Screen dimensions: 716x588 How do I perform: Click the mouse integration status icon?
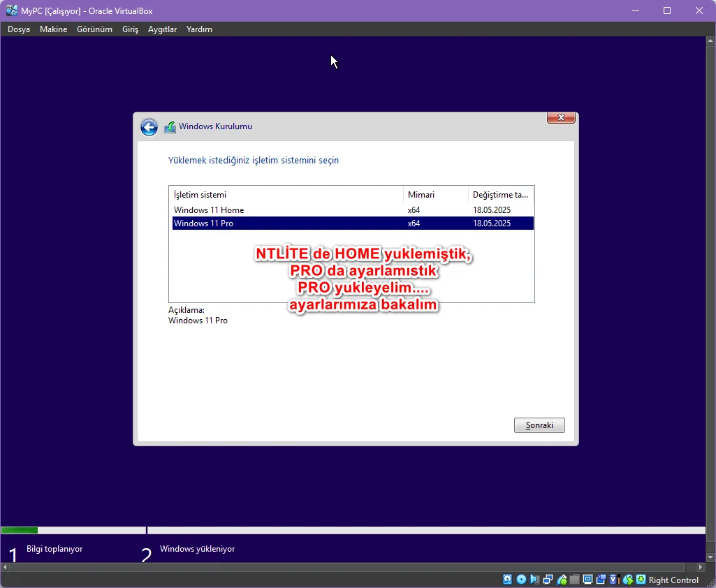pos(628,580)
